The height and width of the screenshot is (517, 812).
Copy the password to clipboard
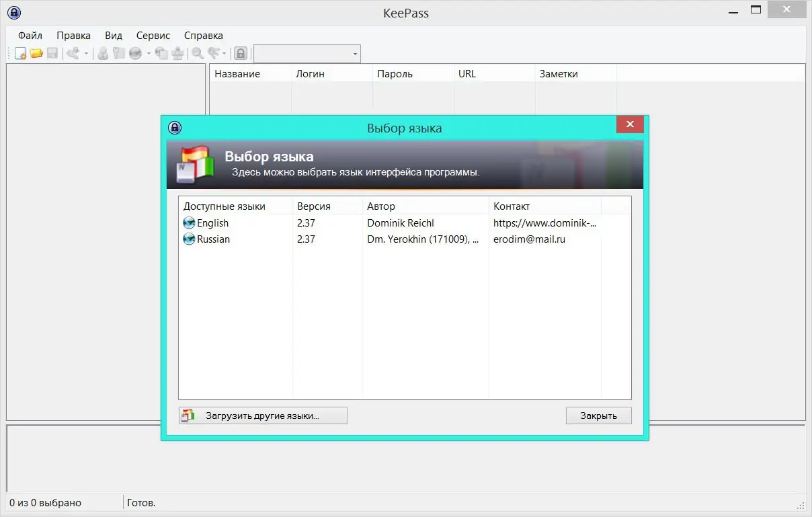118,52
